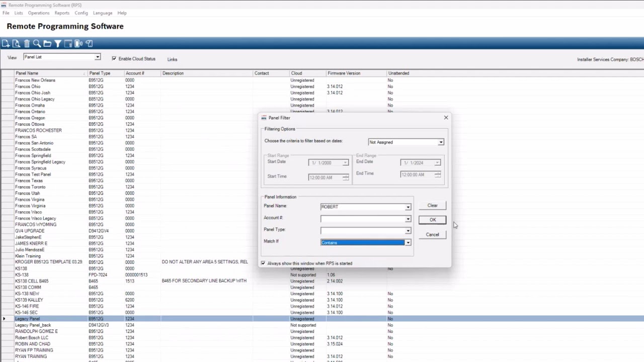Sort by Panel Type column header
Viewport: 644px width, 362px height.
pyautogui.click(x=106, y=73)
